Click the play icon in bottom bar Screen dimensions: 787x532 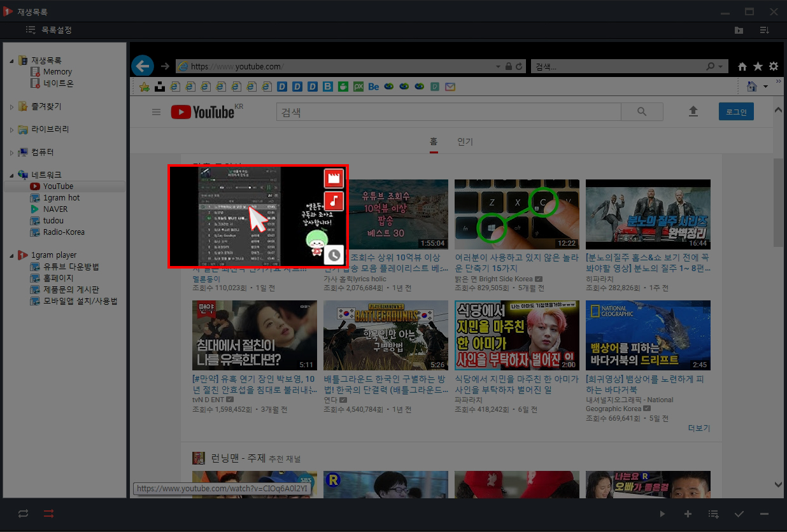[x=663, y=514]
